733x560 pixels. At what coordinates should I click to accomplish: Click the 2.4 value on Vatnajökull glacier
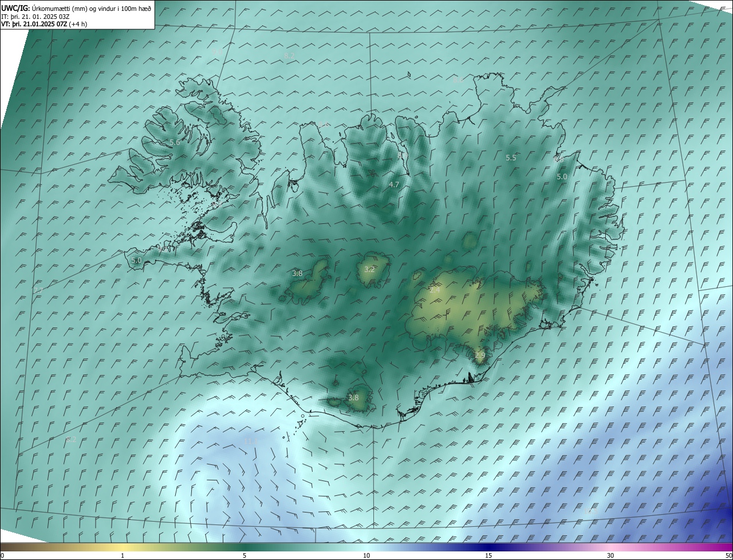[x=435, y=290]
